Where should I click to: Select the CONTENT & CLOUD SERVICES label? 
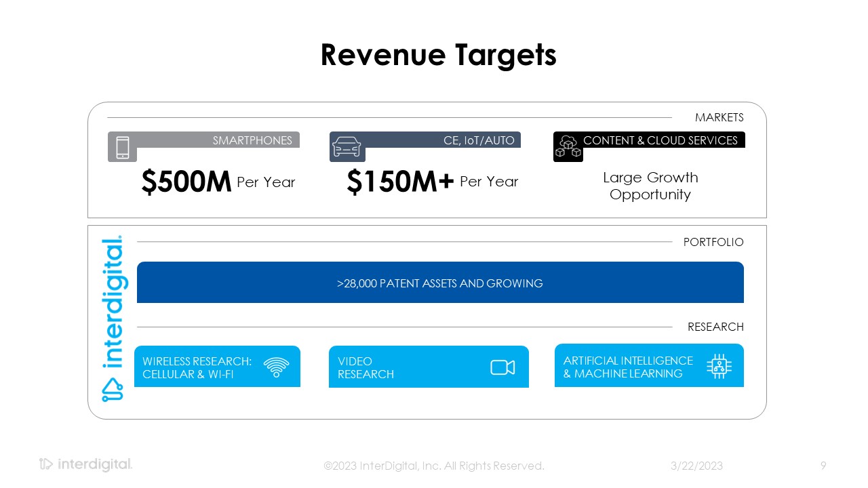[660, 140]
